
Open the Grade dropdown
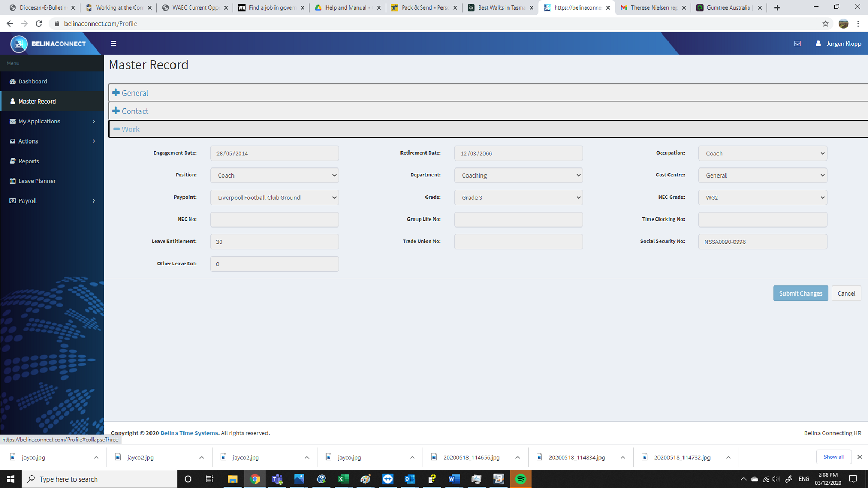coord(519,198)
